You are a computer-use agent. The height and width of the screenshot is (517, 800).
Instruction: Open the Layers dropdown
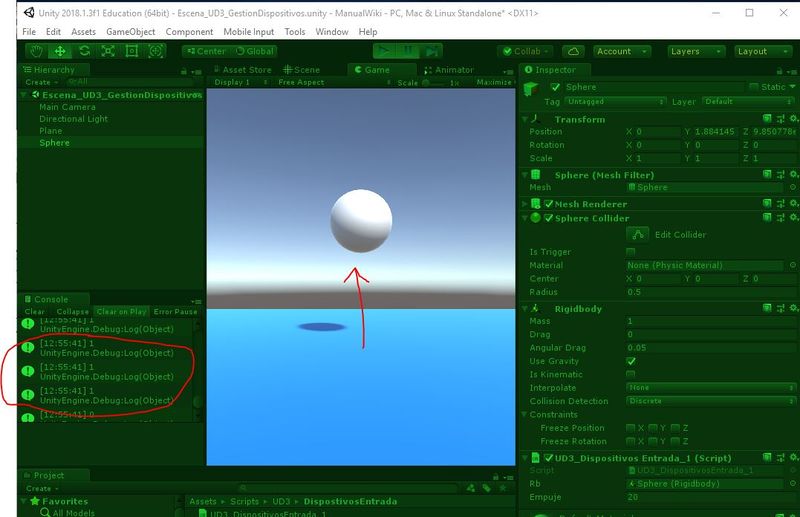tap(695, 51)
